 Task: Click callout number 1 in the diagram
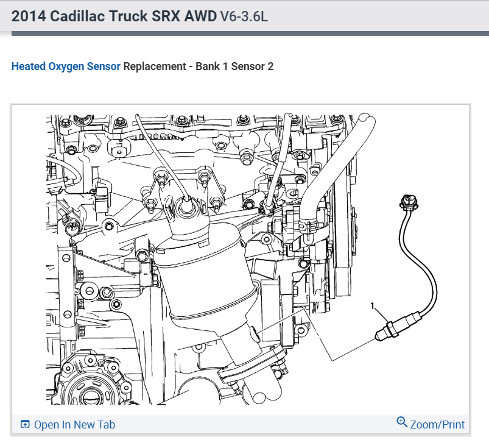point(372,305)
